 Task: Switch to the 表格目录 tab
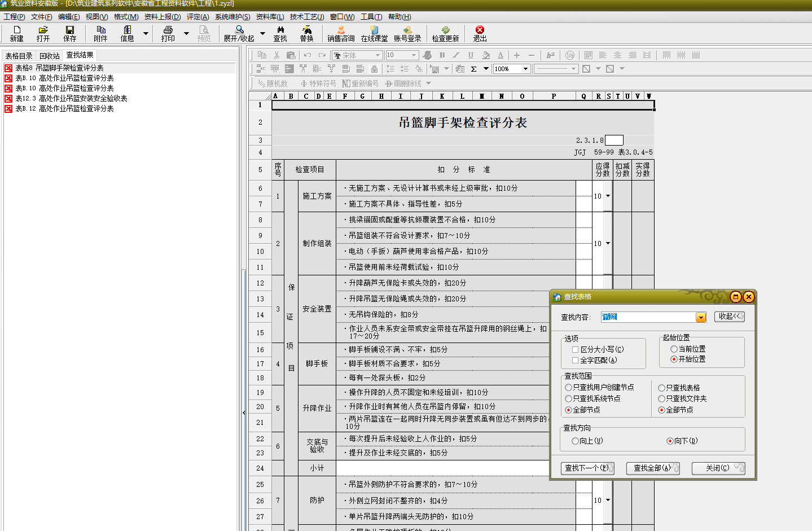click(19, 56)
